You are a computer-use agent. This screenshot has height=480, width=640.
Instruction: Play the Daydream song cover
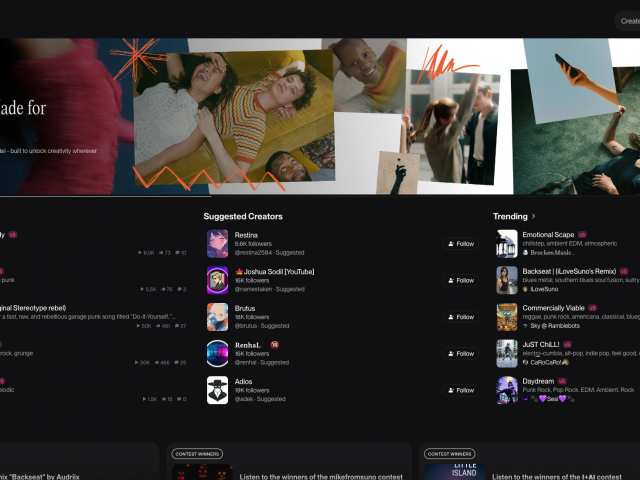coord(507,390)
